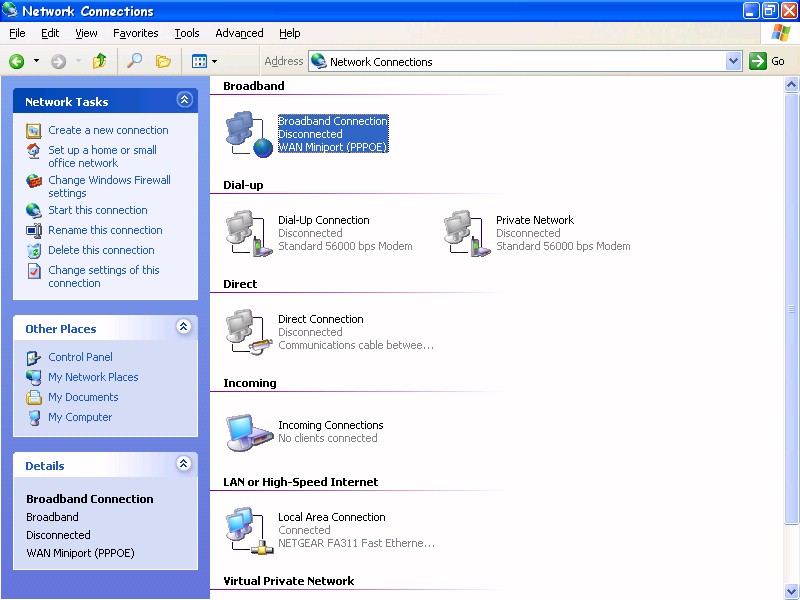Click Set up a home or small office network

click(x=103, y=157)
